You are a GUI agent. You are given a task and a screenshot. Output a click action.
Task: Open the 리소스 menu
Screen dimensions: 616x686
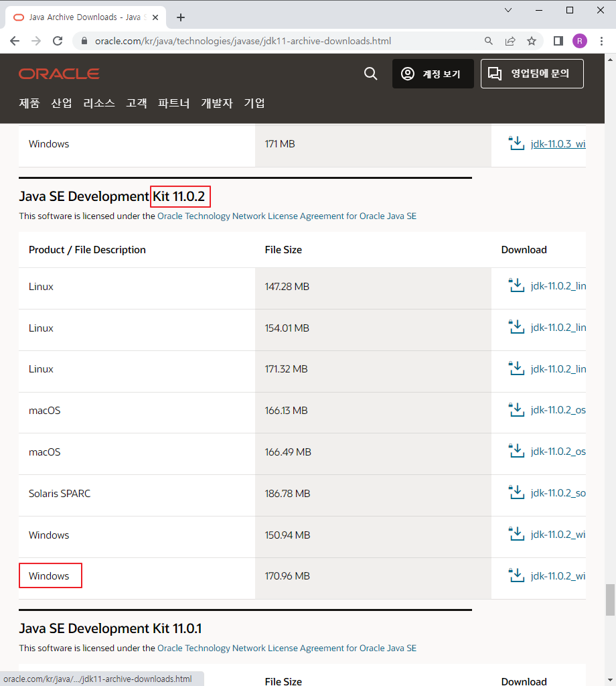(99, 103)
